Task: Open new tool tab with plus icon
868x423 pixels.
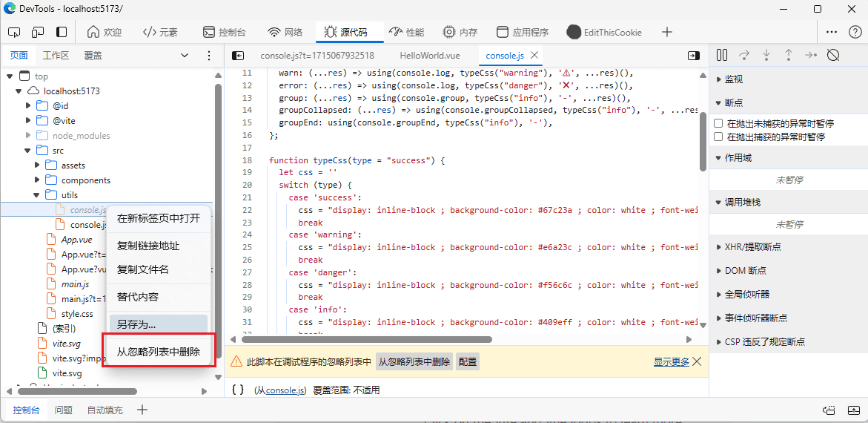Action: (667, 32)
